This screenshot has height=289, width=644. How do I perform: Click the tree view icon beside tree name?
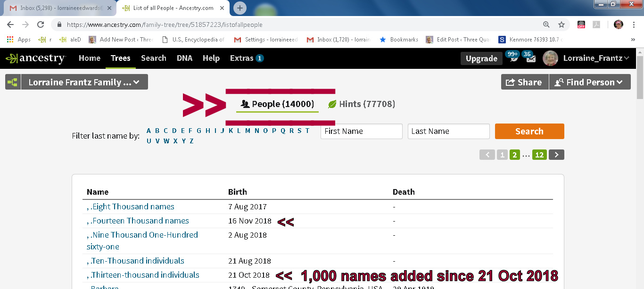(12, 82)
